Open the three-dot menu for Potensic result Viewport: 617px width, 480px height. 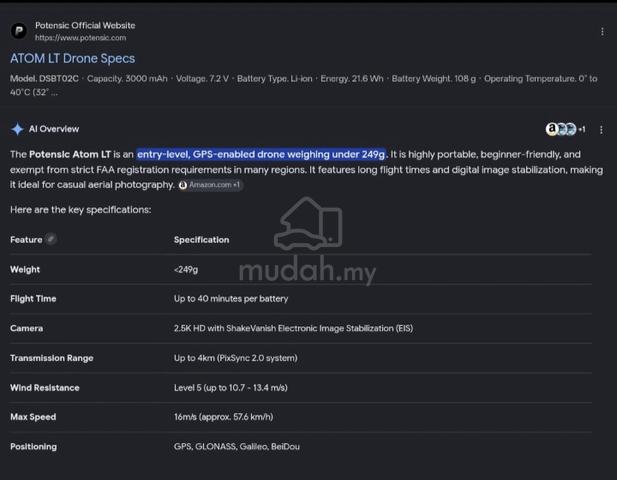pyautogui.click(x=602, y=31)
